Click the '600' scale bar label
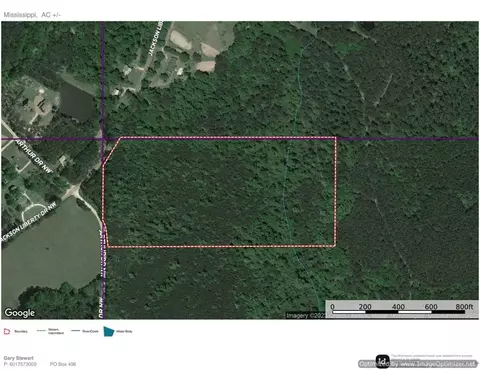480x370 pixels. coord(431,306)
